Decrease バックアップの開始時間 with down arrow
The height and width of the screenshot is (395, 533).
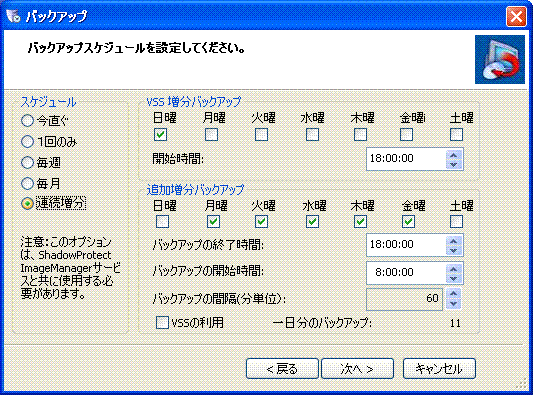click(453, 278)
